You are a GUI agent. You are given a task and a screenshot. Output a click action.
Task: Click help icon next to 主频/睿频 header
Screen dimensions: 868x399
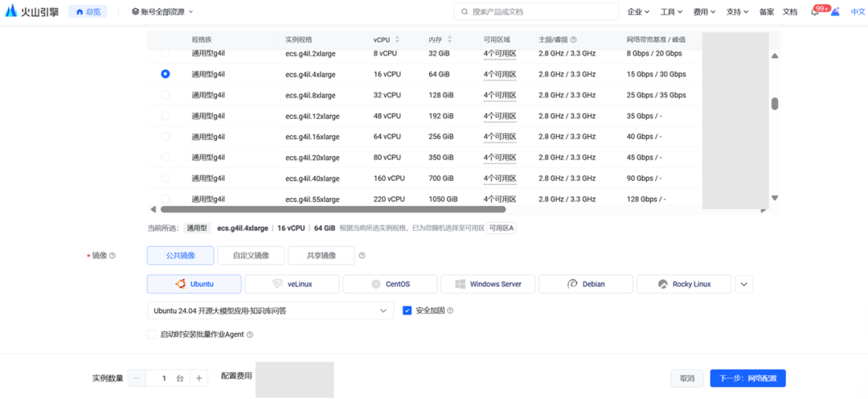pos(573,39)
